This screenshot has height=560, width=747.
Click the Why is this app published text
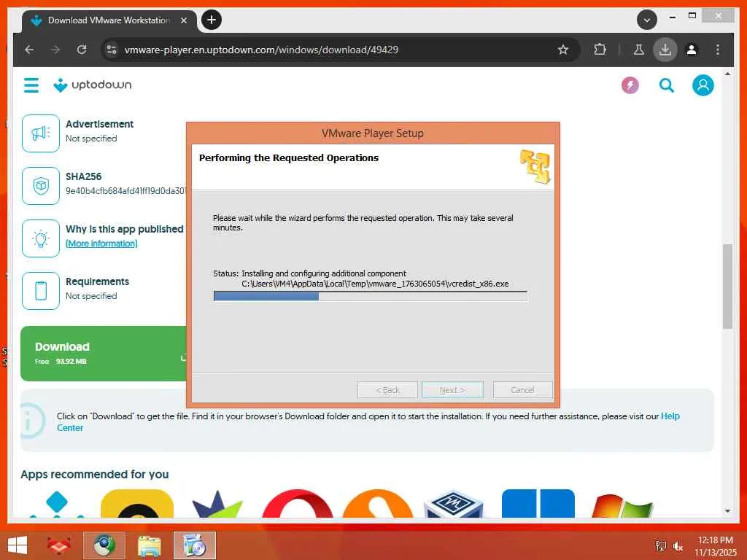click(x=124, y=229)
